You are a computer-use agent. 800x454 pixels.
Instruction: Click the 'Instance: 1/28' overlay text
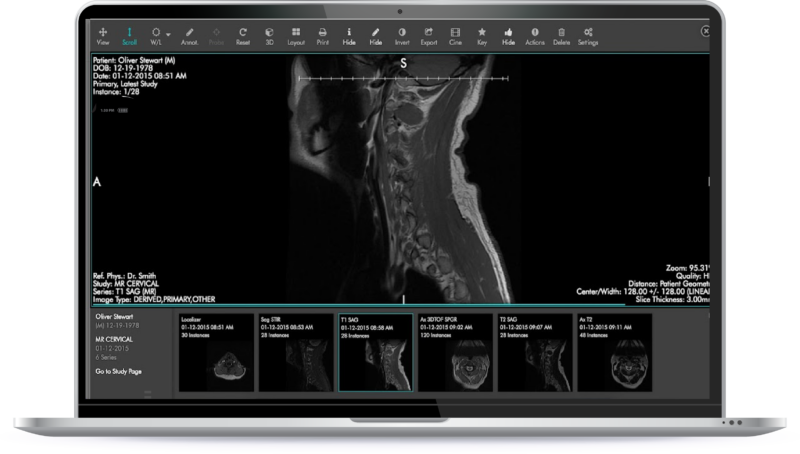coord(116,92)
